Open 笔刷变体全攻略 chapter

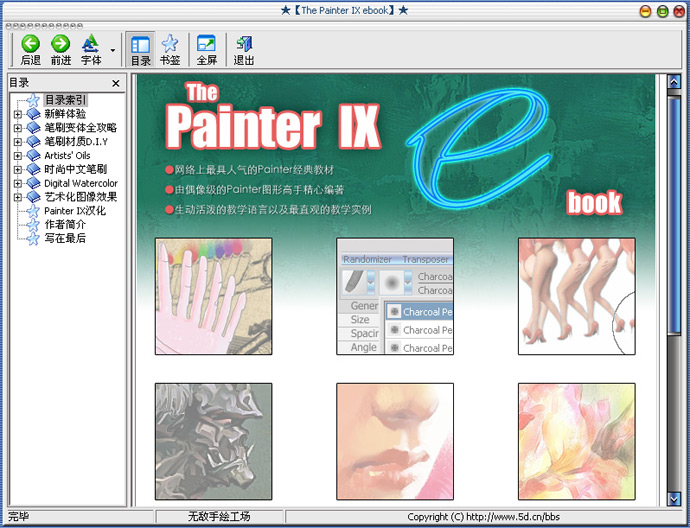click(x=81, y=128)
